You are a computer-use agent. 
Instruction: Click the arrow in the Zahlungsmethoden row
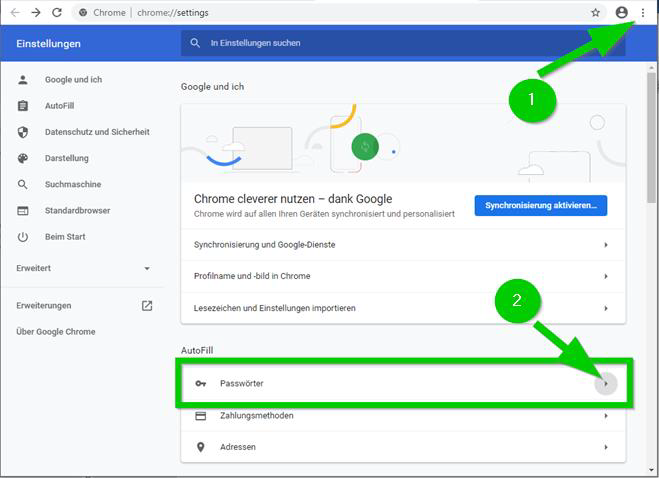(x=606, y=416)
